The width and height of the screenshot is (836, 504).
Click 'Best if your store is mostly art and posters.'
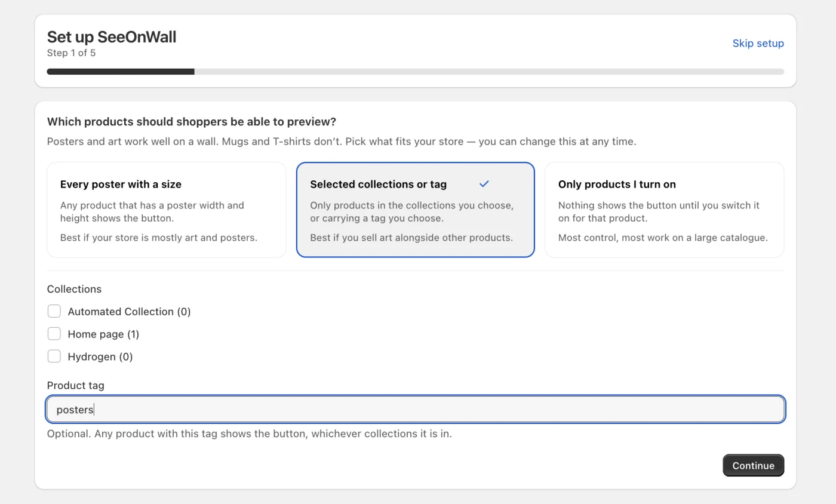pyautogui.click(x=159, y=238)
